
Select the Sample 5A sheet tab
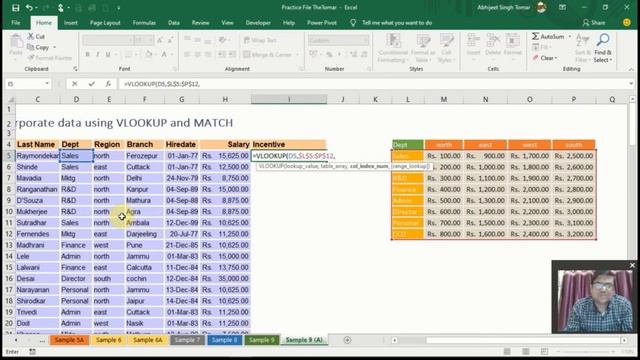pos(69,340)
